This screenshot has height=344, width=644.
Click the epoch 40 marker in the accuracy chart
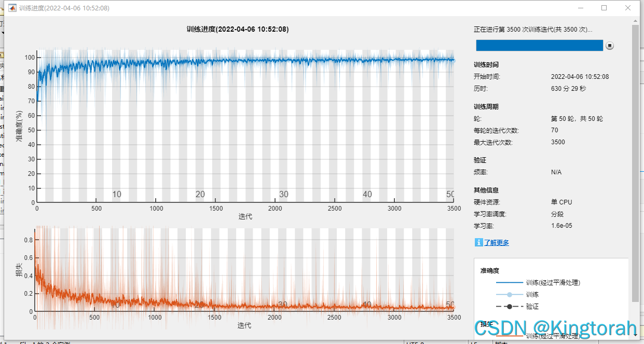tap(367, 195)
